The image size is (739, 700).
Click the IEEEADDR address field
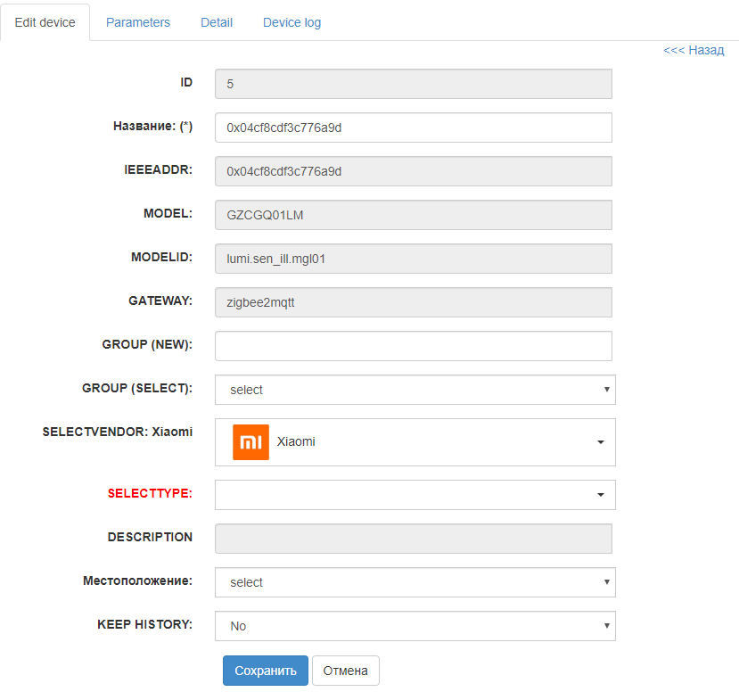[x=413, y=171]
